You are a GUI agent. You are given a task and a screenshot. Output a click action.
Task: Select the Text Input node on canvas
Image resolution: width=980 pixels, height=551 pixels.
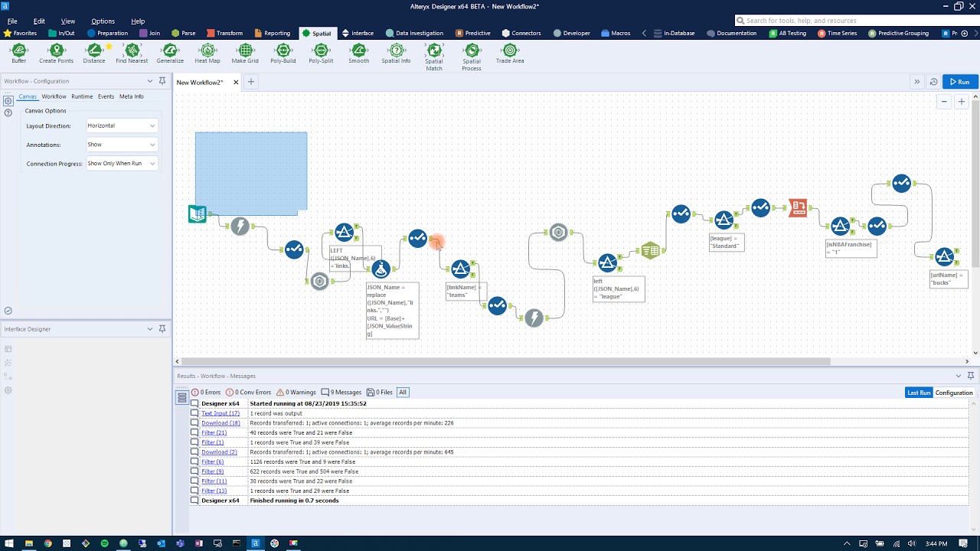197,214
